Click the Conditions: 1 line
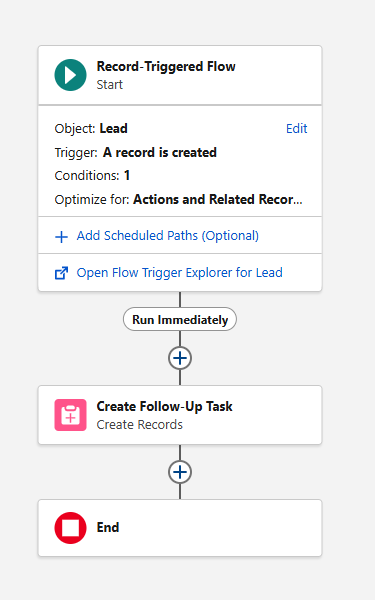This screenshot has width=375, height=600. [92, 176]
